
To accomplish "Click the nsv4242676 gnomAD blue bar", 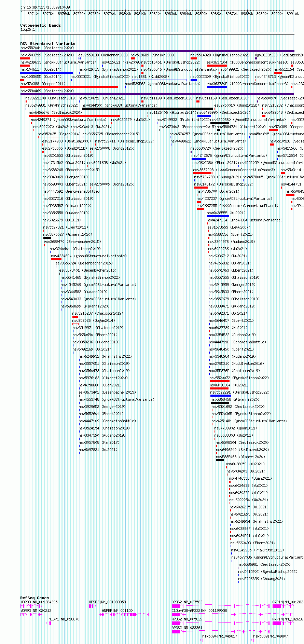I will 199,159.
